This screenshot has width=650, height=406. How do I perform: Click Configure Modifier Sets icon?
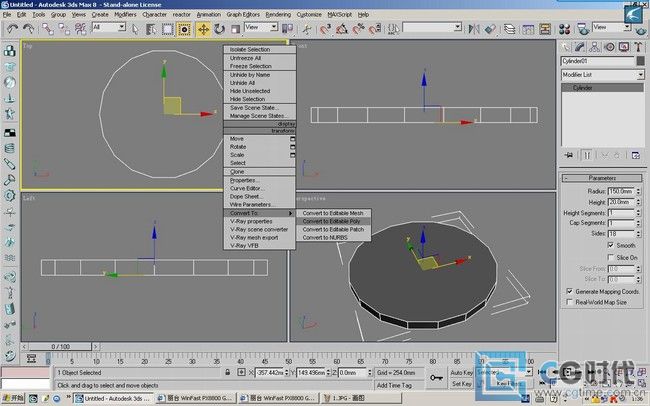point(636,156)
